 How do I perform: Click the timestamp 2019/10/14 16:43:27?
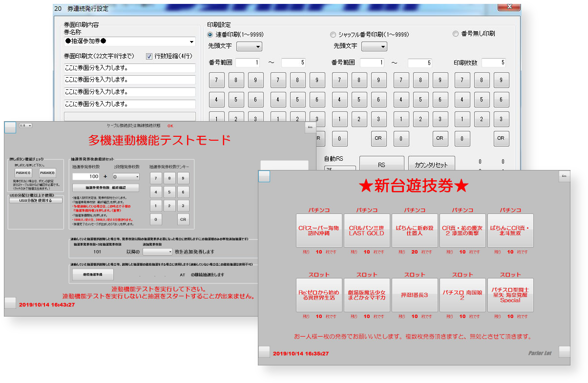click(47, 304)
